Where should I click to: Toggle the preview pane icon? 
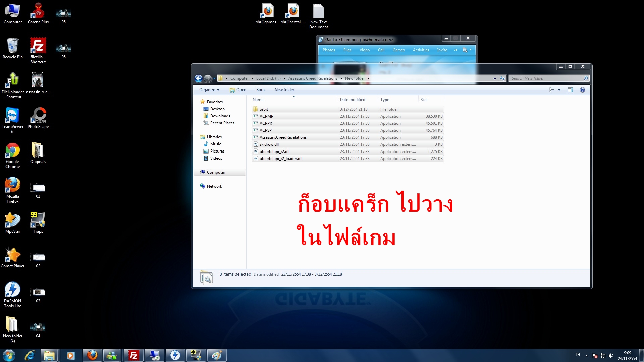tap(570, 90)
